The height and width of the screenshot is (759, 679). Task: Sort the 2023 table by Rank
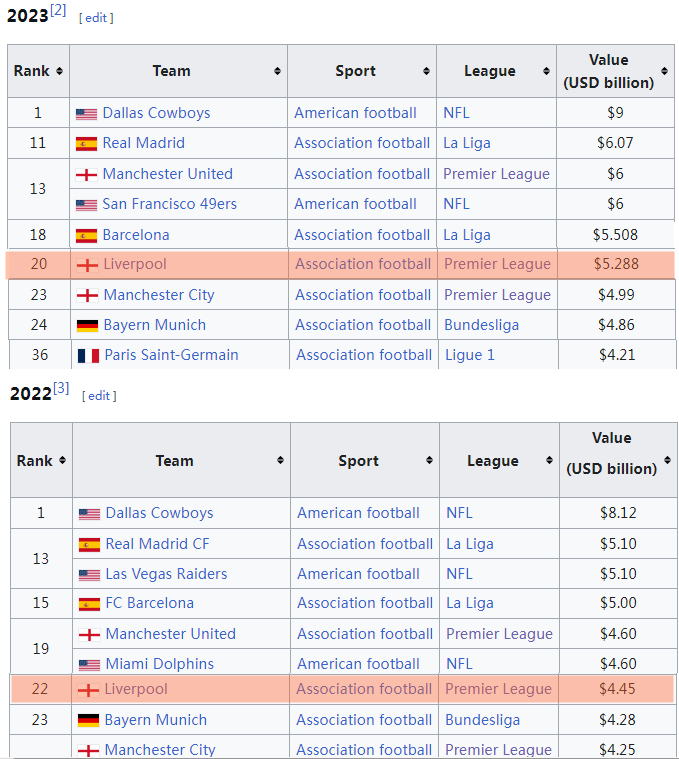59,71
